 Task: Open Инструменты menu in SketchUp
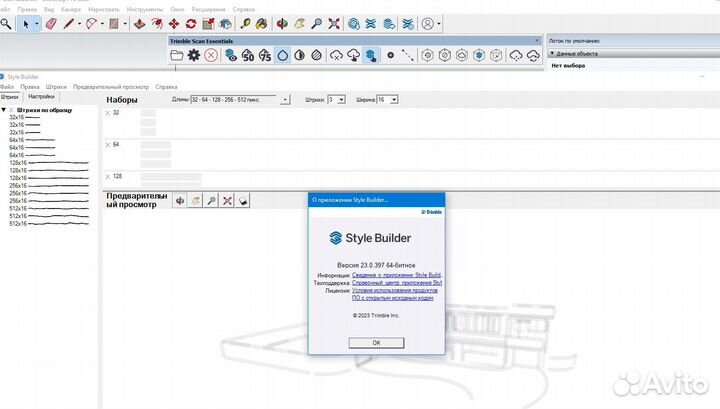click(x=145, y=9)
